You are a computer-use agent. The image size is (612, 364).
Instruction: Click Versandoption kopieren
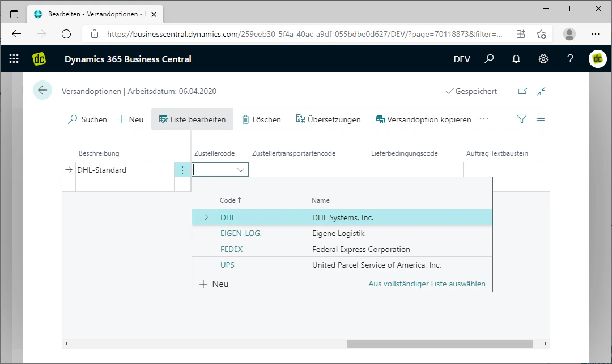pos(423,119)
